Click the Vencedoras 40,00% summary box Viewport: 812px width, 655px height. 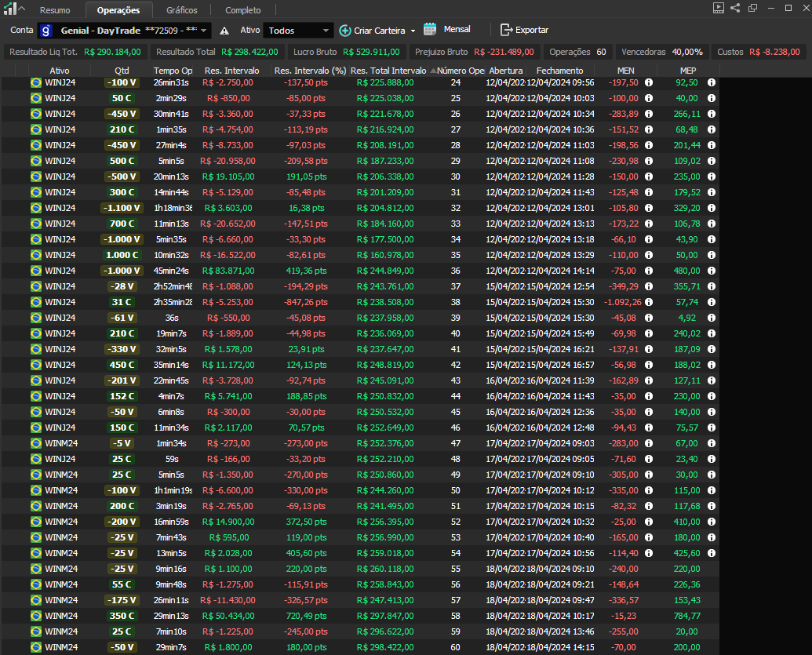click(662, 52)
